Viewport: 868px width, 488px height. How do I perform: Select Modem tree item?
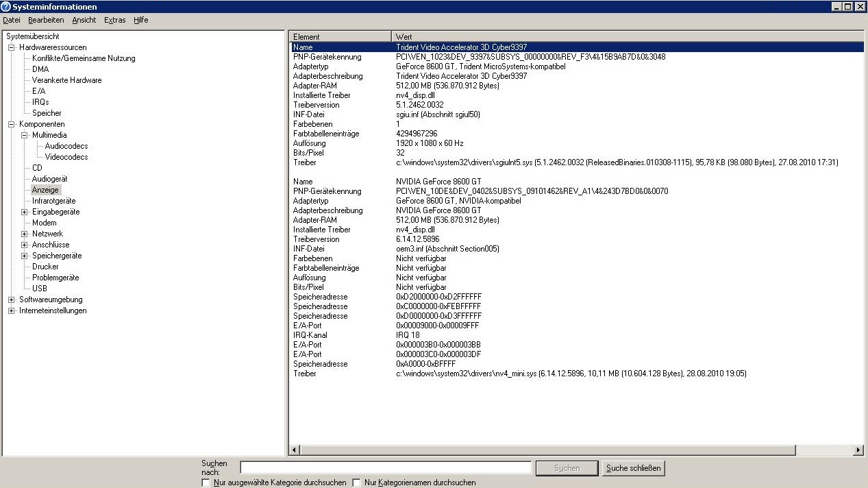[44, 223]
